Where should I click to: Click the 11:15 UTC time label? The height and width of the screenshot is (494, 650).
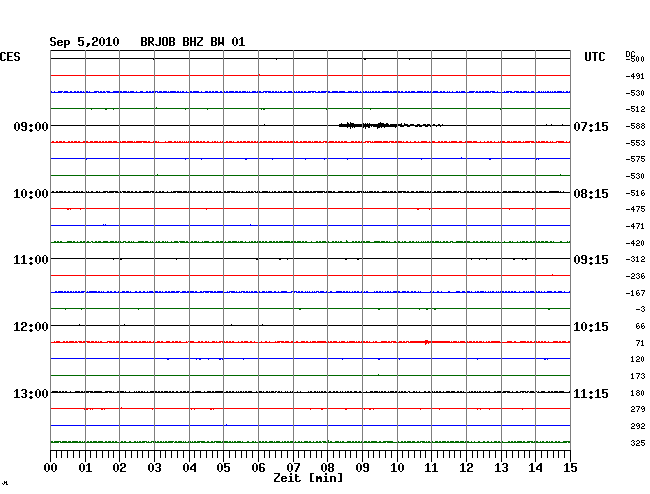pyautogui.click(x=591, y=393)
